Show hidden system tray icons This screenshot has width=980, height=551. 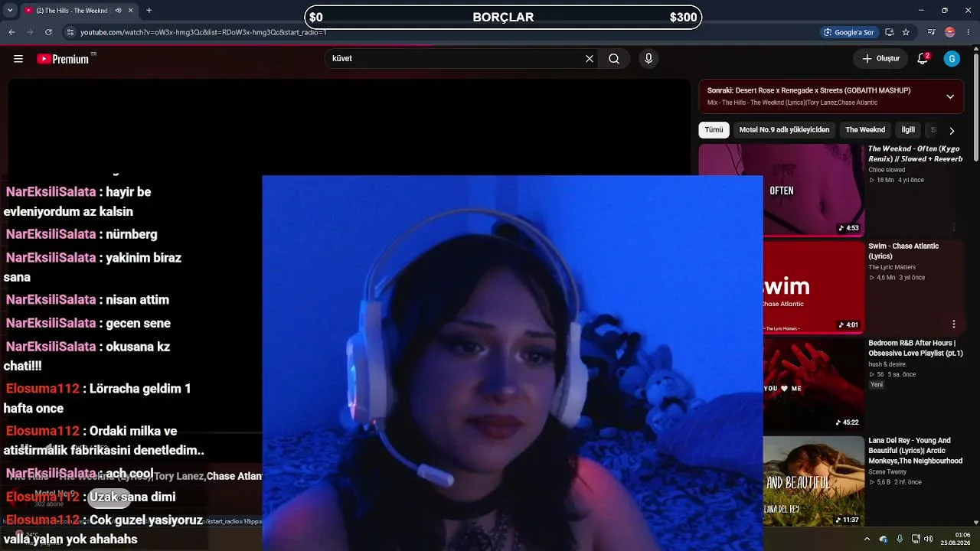pyautogui.click(x=867, y=539)
